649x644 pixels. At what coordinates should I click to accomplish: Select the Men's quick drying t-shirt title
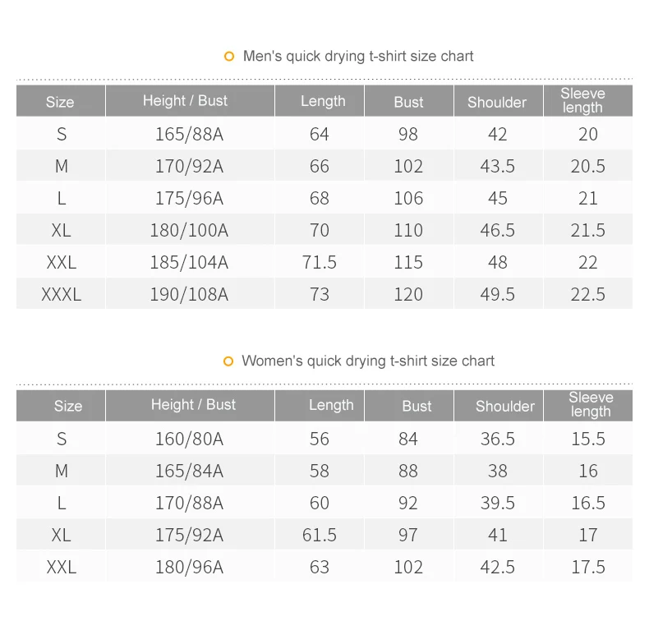coord(358,57)
